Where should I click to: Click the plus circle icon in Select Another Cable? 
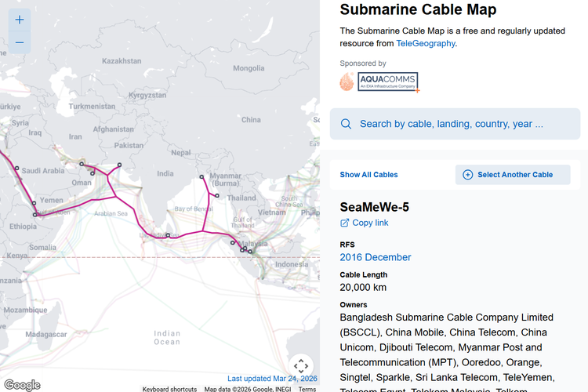tap(467, 175)
